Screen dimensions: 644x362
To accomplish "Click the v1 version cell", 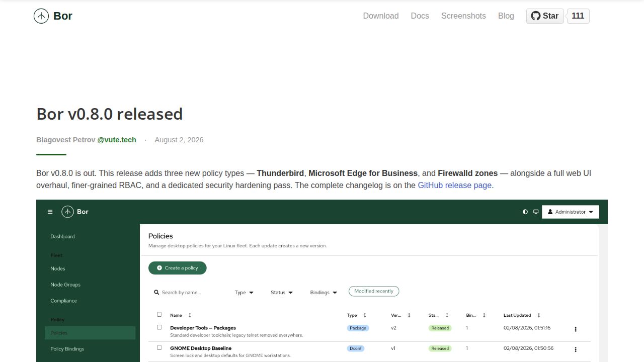I will click(393, 348).
